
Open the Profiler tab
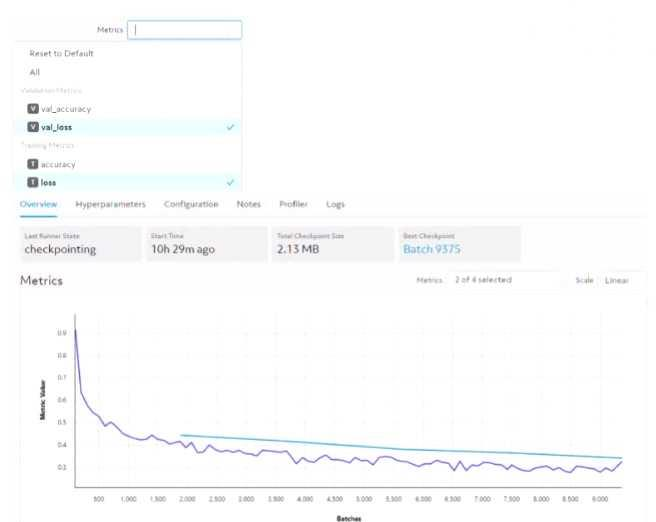293,204
